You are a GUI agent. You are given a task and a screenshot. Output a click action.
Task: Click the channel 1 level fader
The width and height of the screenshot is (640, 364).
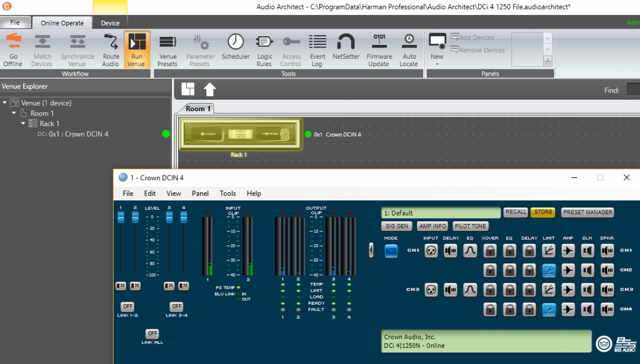click(121, 217)
